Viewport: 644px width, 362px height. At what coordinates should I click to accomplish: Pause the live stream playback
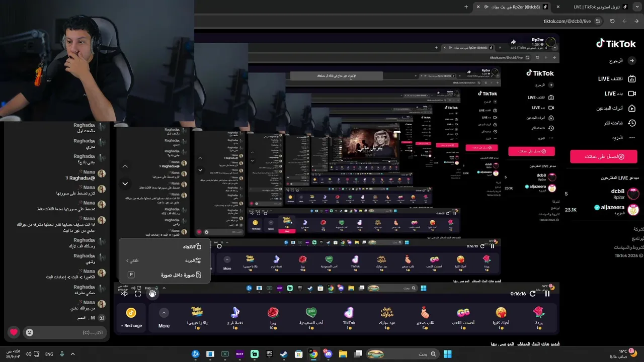547,294
